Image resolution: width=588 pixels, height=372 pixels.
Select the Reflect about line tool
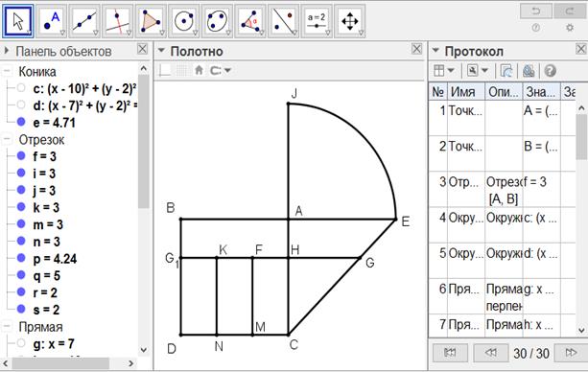coord(284,21)
